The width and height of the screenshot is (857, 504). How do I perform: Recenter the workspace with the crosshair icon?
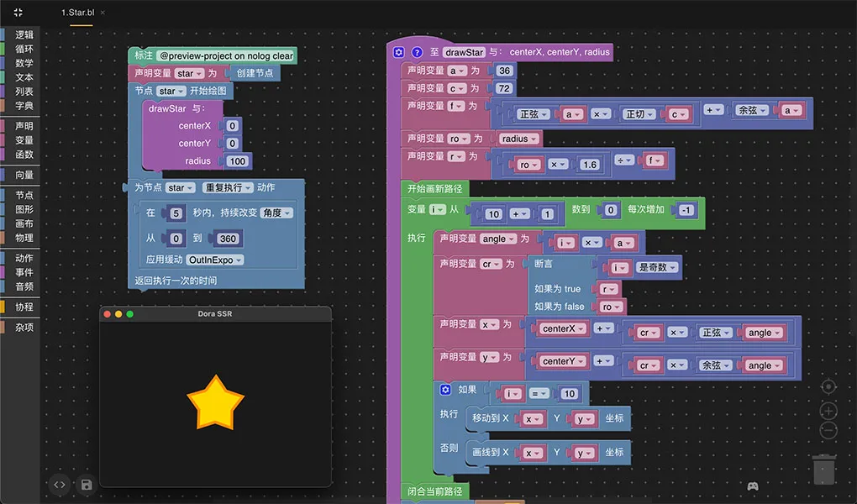click(828, 387)
